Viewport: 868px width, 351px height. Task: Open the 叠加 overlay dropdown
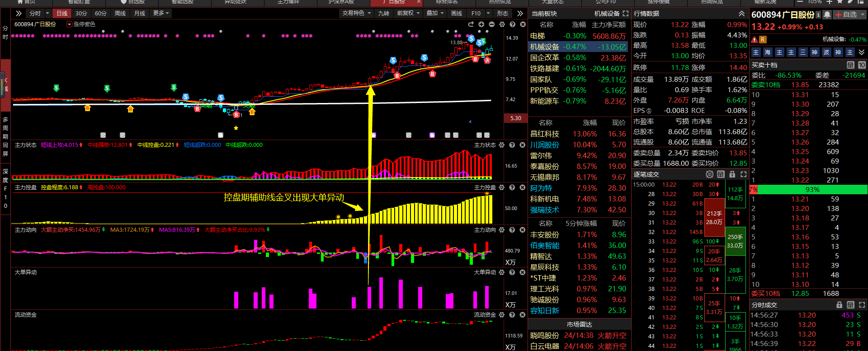coord(435,14)
